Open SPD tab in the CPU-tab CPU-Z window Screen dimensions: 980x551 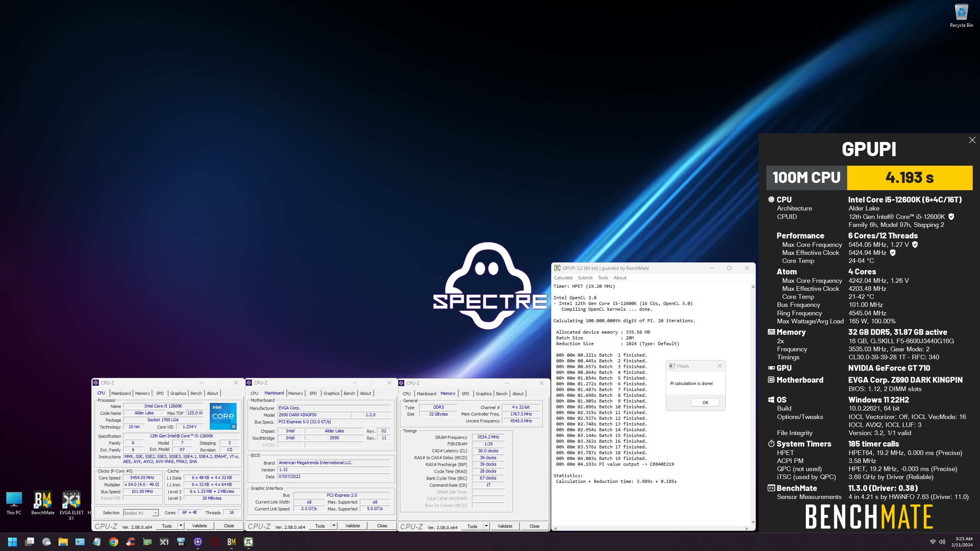[160, 393]
